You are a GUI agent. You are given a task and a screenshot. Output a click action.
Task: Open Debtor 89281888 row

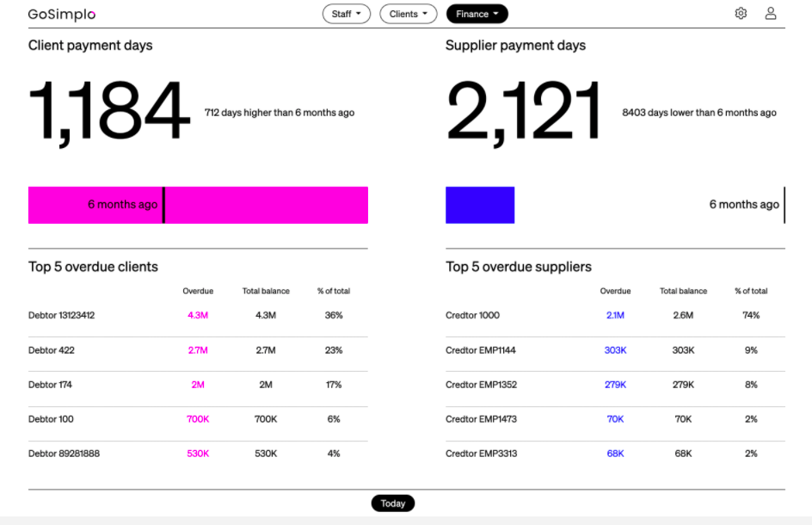198,454
